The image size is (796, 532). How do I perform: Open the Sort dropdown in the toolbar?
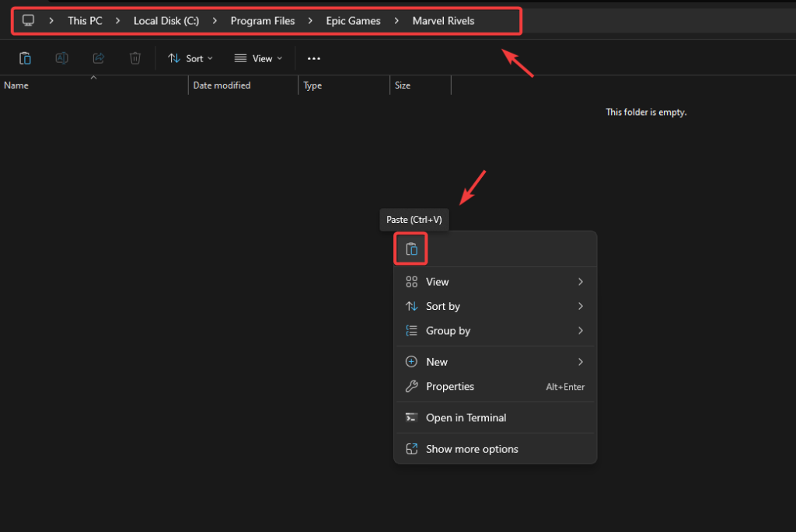click(x=190, y=58)
